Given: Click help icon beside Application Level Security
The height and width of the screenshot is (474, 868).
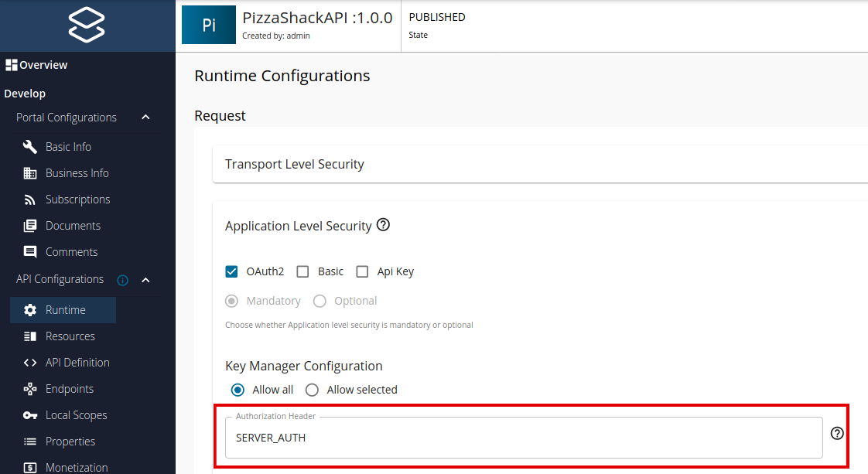Looking at the screenshot, I should pyautogui.click(x=383, y=226).
